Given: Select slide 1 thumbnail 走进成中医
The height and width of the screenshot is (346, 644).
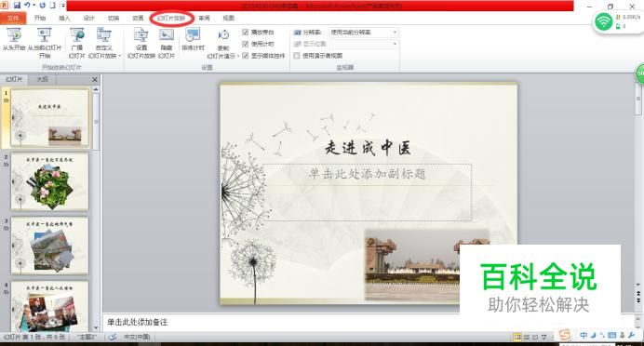Looking at the screenshot, I should click(x=49, y=118).
